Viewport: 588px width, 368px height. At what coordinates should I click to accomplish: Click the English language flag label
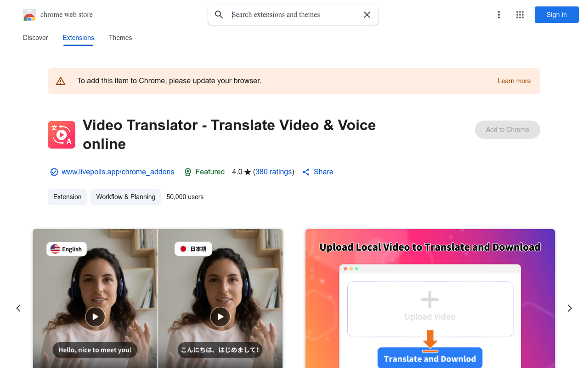pos(66,249)
